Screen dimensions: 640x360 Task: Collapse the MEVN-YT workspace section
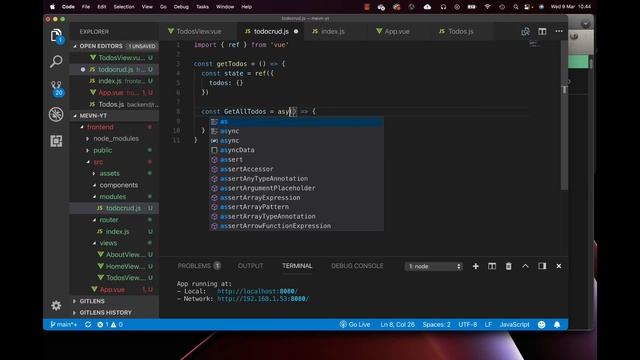114,116
